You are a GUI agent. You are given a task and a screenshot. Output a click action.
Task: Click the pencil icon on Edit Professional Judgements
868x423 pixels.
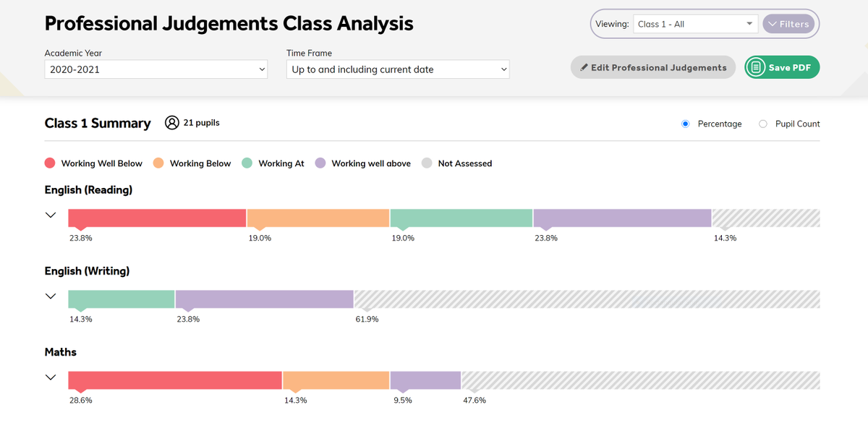pyautogui.click(x=584, y=67)
